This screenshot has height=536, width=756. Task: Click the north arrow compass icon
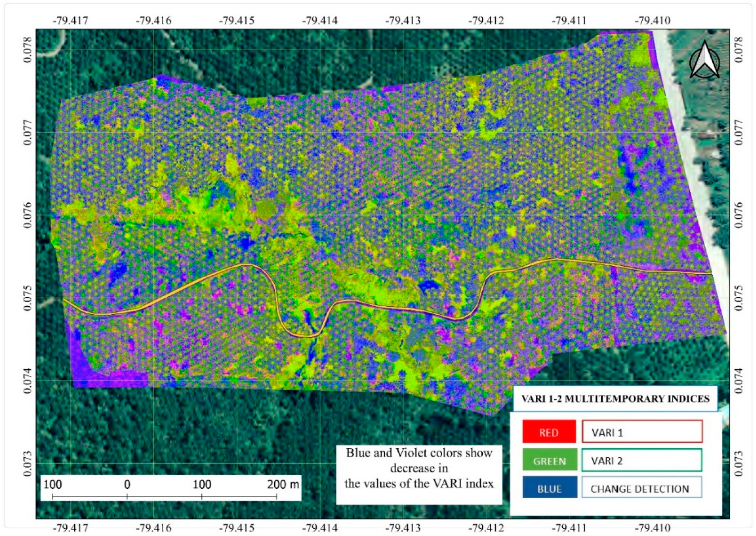coord(704,61)
